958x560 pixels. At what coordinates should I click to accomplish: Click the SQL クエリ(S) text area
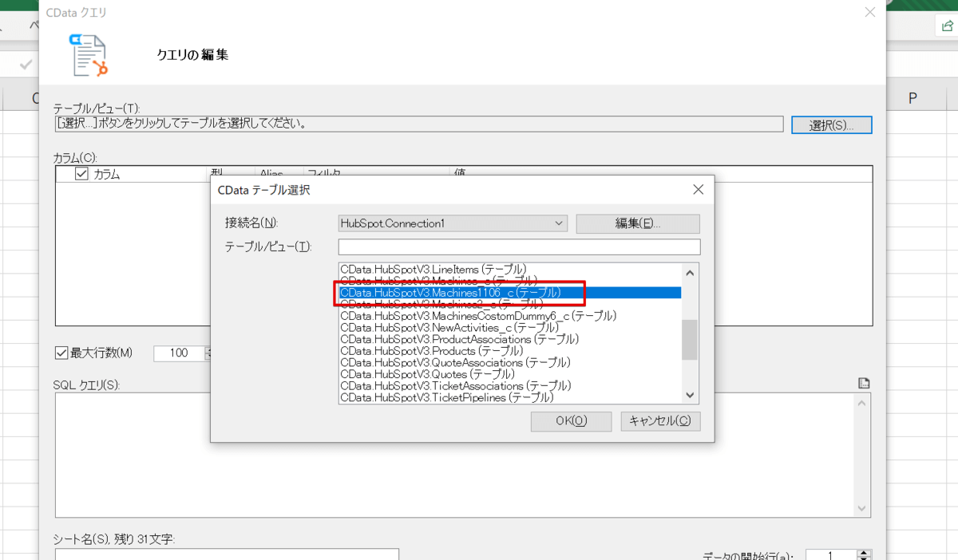454,455
